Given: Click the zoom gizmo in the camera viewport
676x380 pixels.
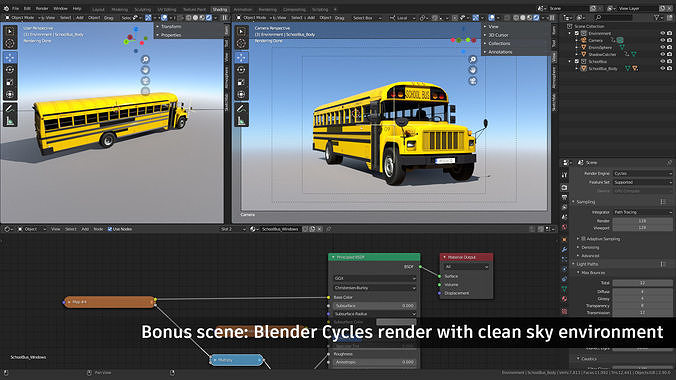Looking at the screenshot, I should click(473, 60).
